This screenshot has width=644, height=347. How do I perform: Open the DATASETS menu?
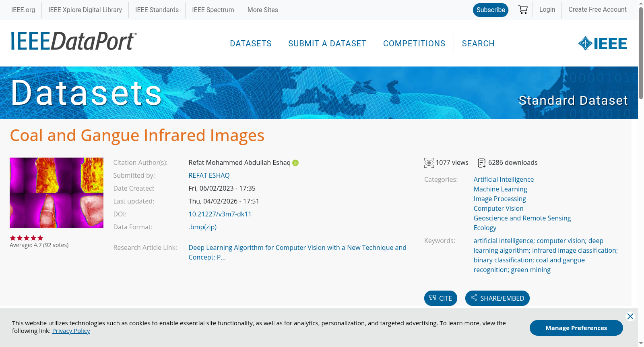[x=251, y=44]
